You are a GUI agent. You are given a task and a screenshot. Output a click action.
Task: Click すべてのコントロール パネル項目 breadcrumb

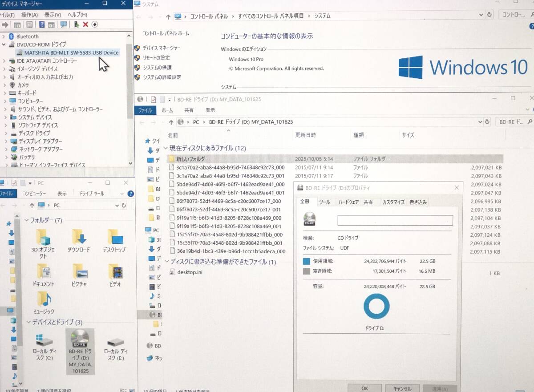coord(271,16)
